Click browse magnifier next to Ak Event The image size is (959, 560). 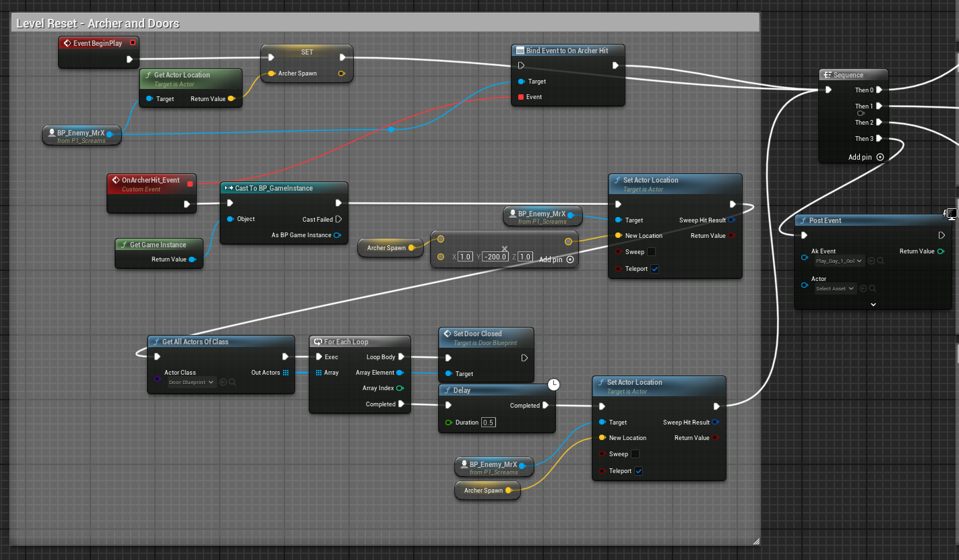[x=881, y=261]
